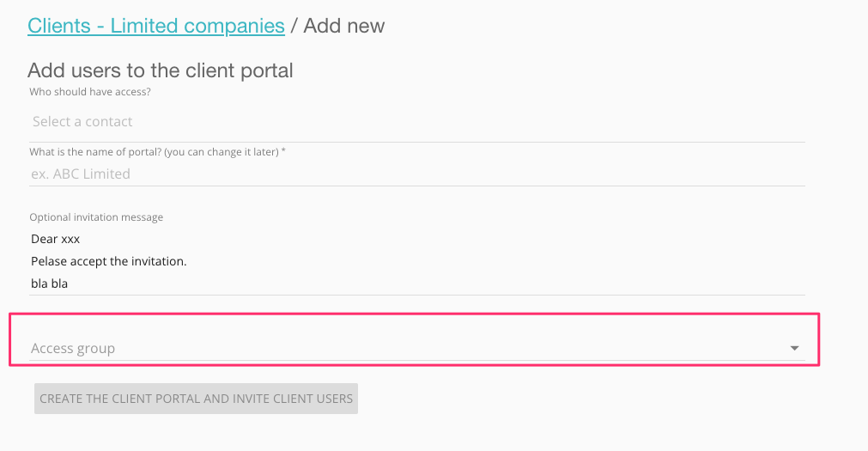This screenshot has width=868, height=451.
Task: Click the 'Pelase accept the invitation.' line
Action: 108,260
